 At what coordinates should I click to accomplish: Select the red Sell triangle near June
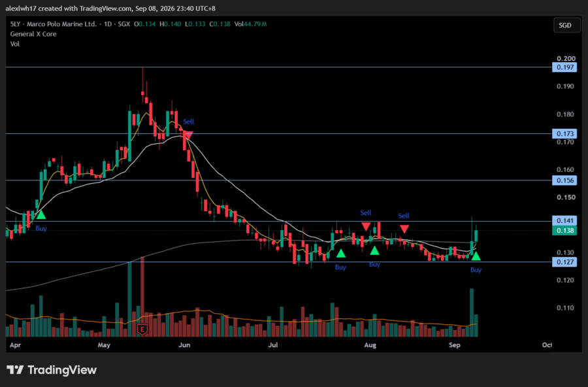point(189,135)
